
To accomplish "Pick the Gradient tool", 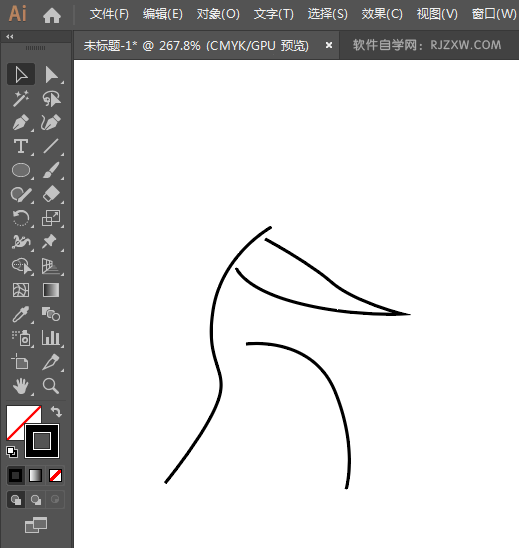I will [x=51, y=290].
